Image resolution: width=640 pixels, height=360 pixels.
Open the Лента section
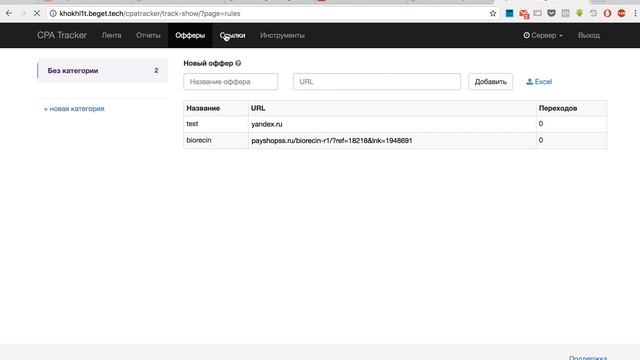pyautogui.click(x=111, y=36)
